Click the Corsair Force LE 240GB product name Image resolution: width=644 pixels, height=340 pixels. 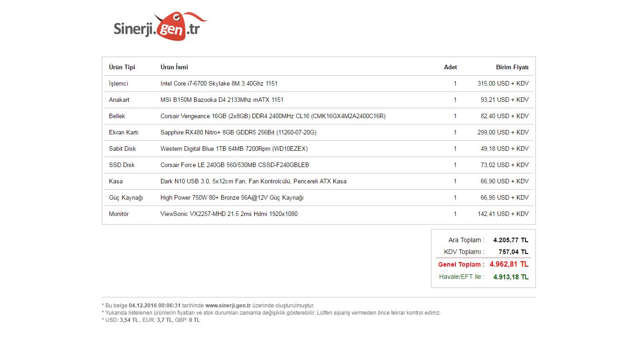click(235, 165)
